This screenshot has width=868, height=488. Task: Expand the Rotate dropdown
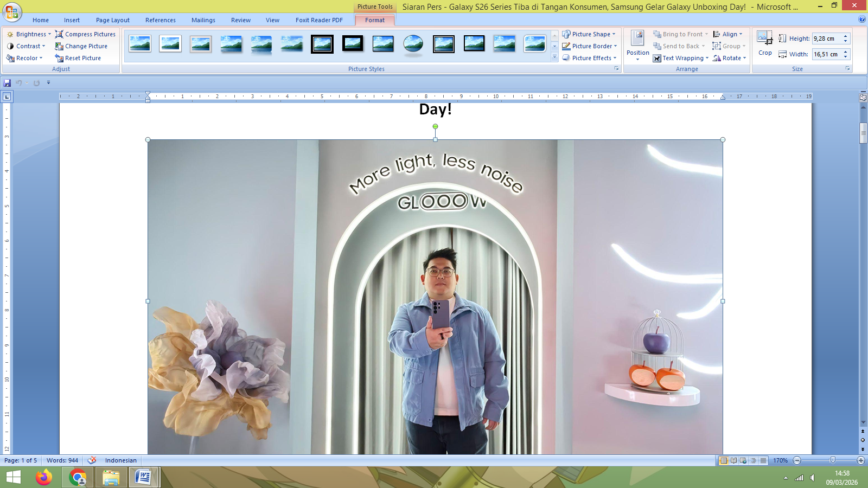(730, 58)
